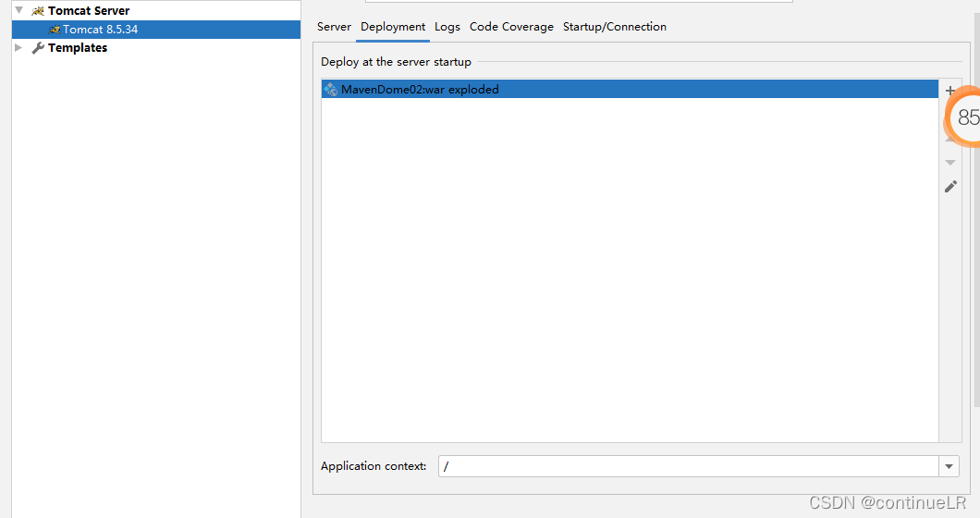Open the Application context dropdown arrow

pos(949,466)
